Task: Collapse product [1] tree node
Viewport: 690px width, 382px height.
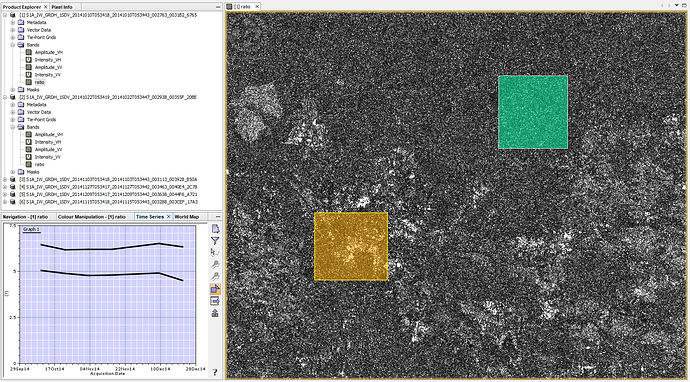Action: click(5, 15)
